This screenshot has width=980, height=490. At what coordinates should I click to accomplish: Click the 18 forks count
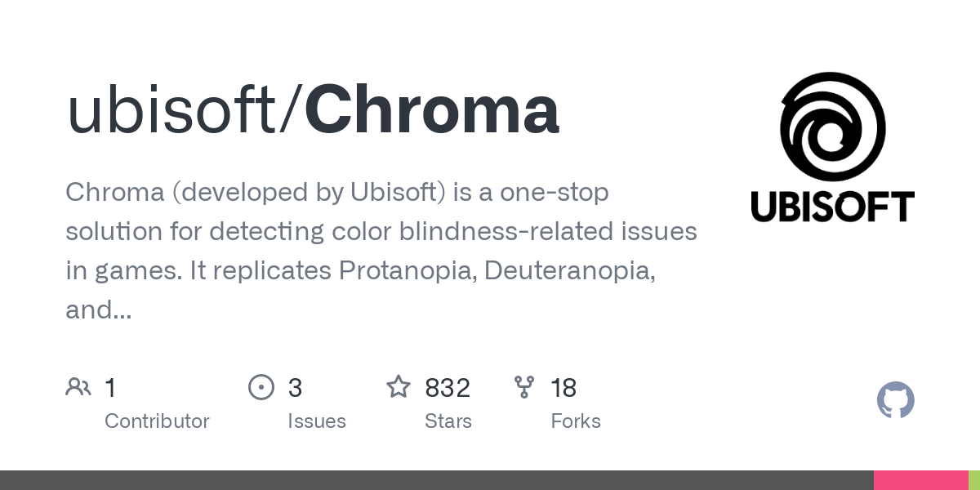click(x=563, y=388)
